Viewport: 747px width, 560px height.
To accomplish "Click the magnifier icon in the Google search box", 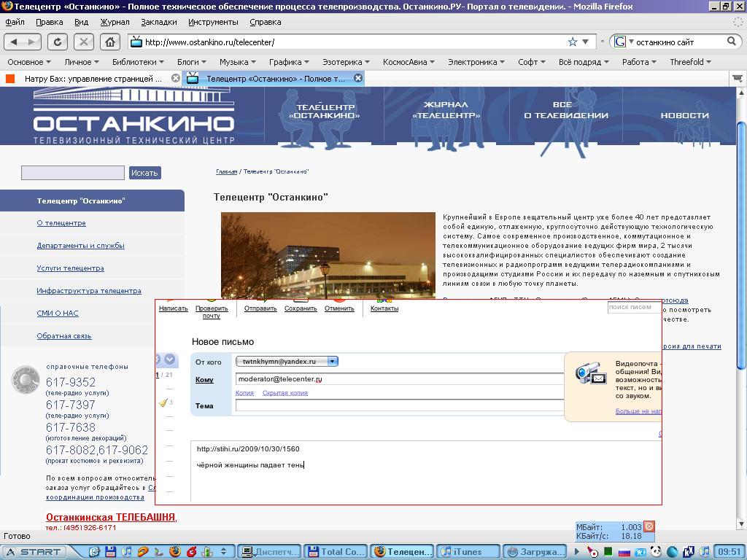I will click(x=731, y=42).
